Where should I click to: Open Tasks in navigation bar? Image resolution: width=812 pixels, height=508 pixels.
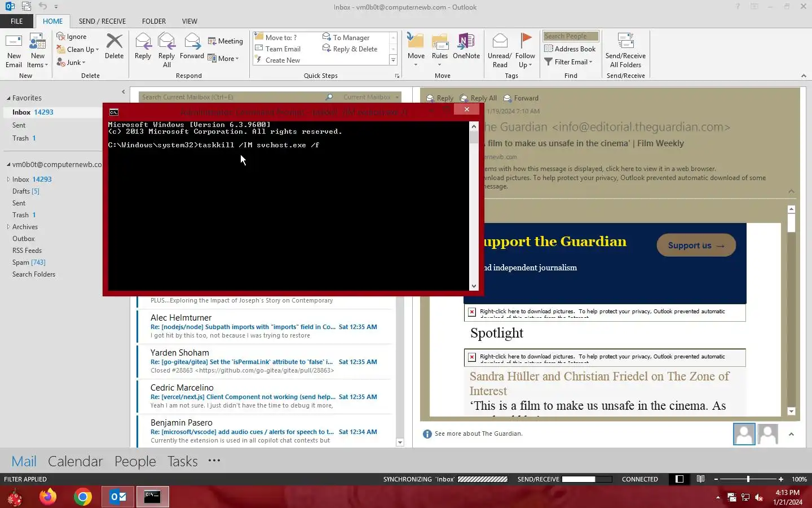pyautogui.click(x=183, y=461)
